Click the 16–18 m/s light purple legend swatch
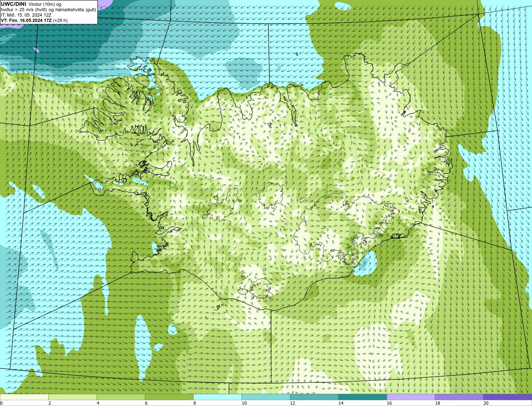This screenshot has height=406, width=532. pos(411,397)
